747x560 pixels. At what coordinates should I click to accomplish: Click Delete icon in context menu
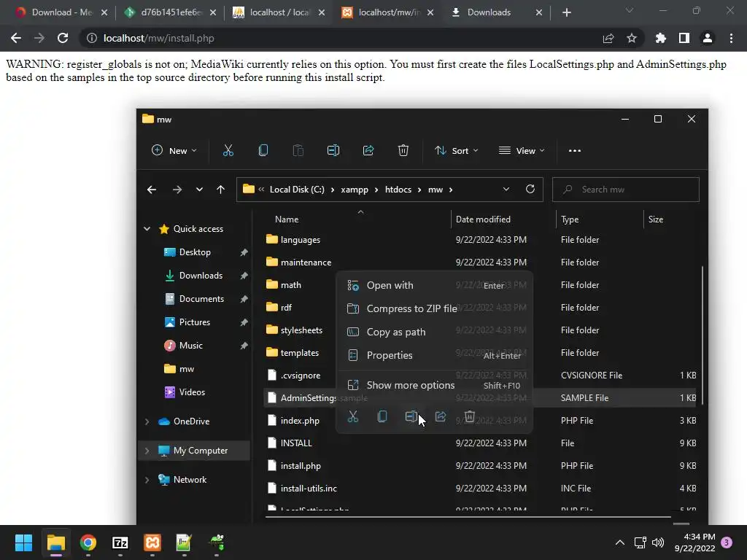tap(470, 416)
